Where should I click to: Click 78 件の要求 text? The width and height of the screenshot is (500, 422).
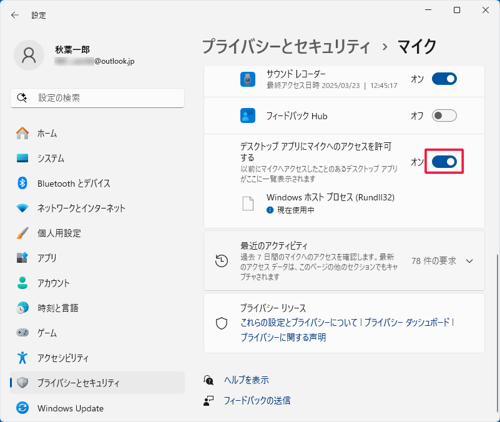433,261
